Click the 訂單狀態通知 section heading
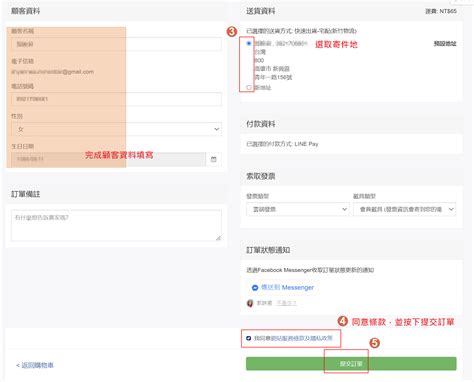474x382 pixels. [268, 250]
